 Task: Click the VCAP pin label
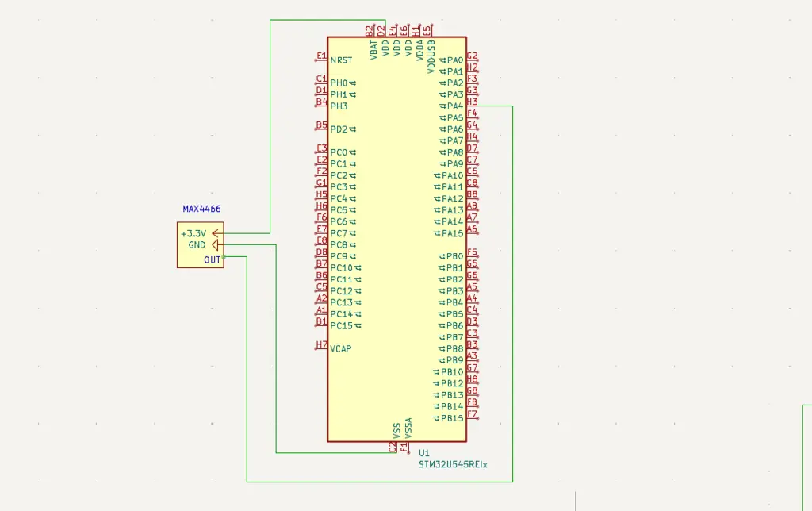(341, 349)
